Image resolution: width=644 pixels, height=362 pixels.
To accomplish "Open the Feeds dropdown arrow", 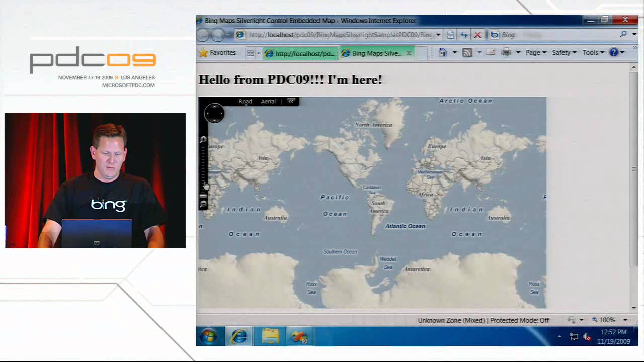I will (479, 52).
